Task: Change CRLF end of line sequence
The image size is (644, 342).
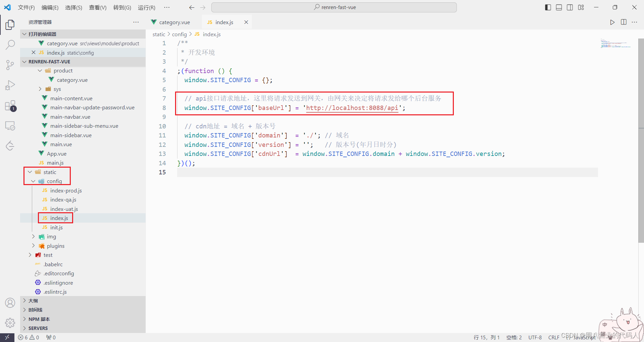Action: tap(554, 337)
